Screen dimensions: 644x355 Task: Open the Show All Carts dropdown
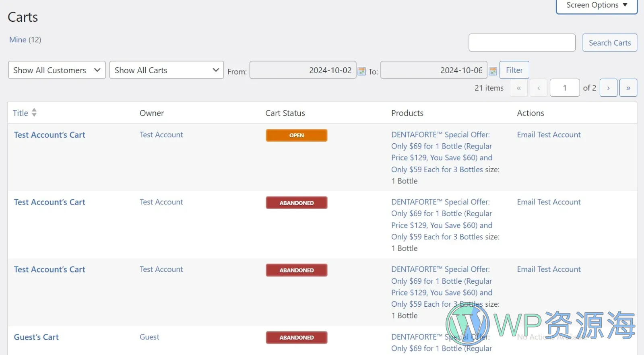coord(167,70)
